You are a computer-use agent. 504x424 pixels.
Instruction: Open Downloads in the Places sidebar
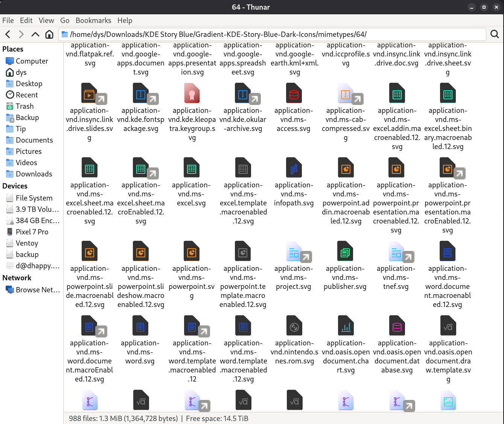33,174
